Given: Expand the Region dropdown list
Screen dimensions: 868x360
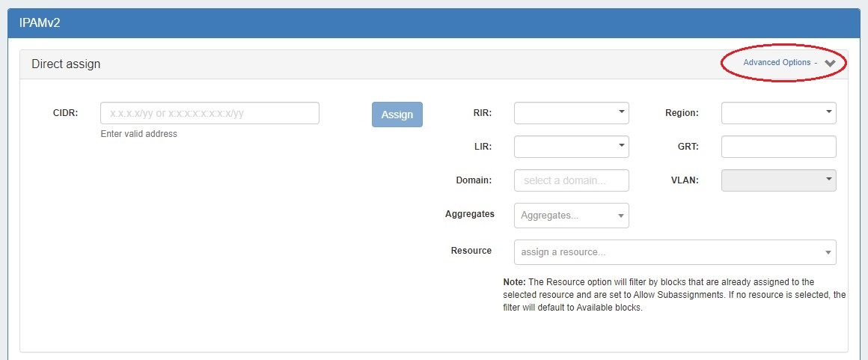Looking at the screenshot, I should click(778, 113).
